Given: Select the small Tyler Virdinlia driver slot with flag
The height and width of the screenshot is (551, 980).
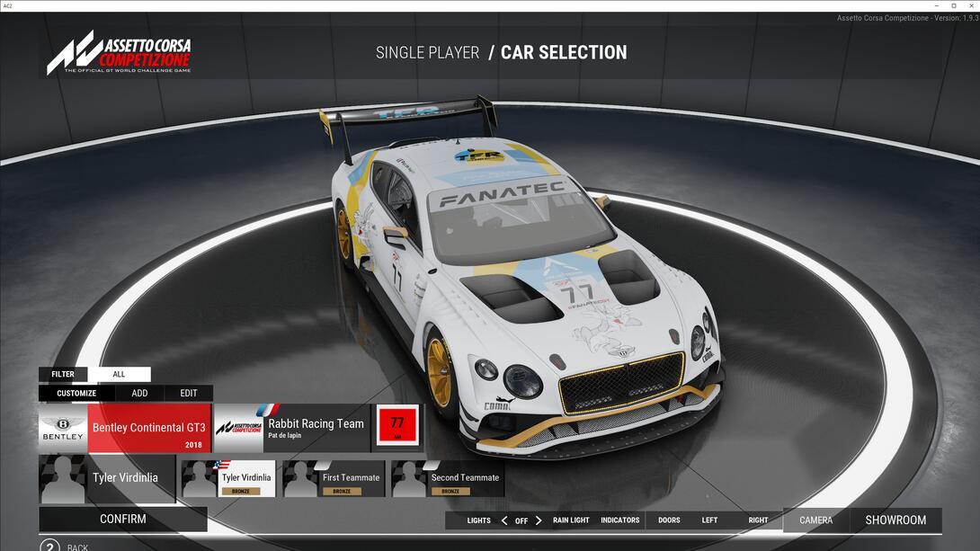Looking at the screenshot, I should (228, 479).
